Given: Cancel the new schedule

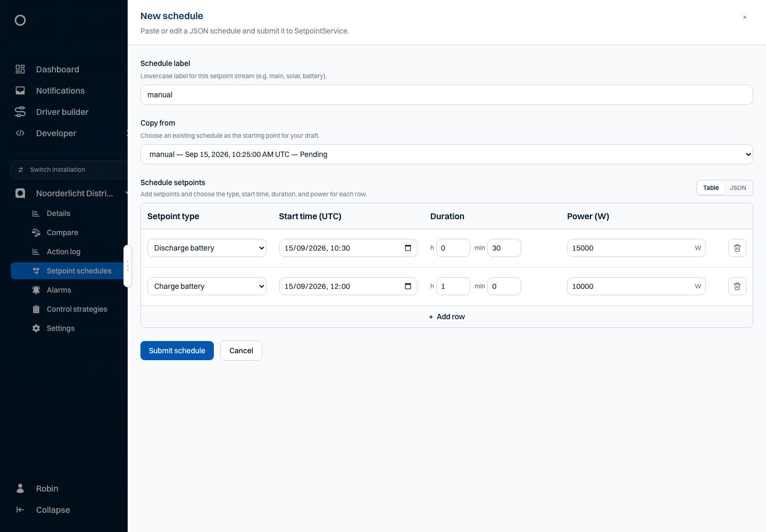Looking at the screenshot, I should coord(241,351).
